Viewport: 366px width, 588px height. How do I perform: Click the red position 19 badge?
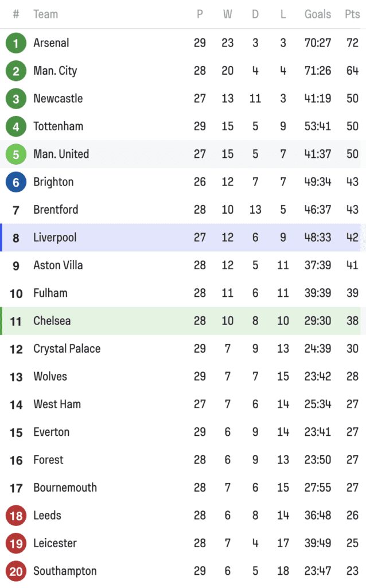point(16,543)
